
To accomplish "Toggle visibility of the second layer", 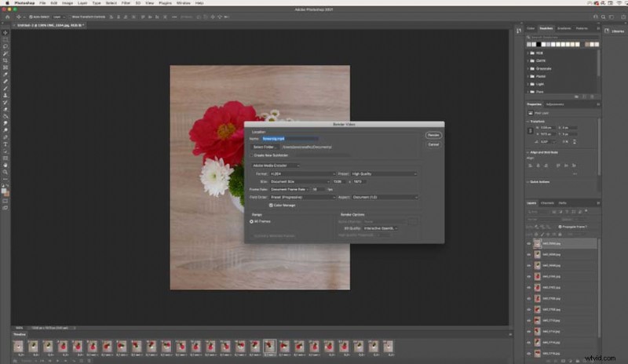I will coord(528,255).
